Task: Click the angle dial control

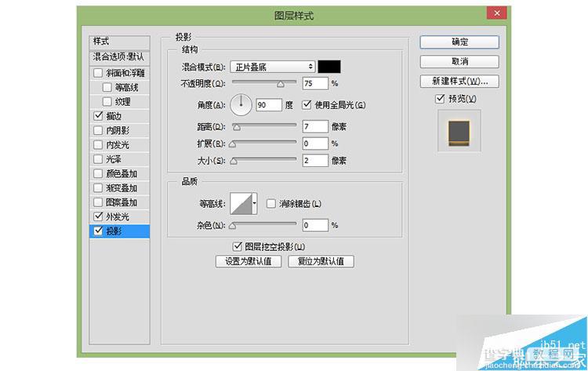Action: point(241,104)
